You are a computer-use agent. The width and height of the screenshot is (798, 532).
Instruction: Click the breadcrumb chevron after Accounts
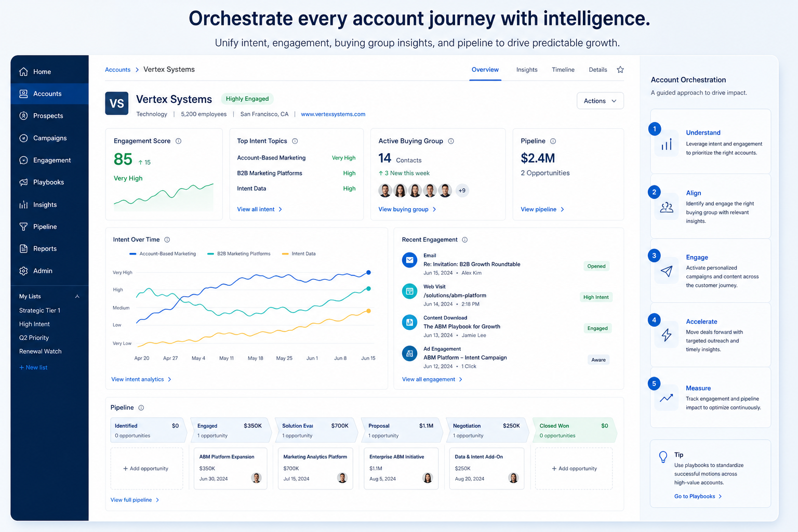pos(137,70)
